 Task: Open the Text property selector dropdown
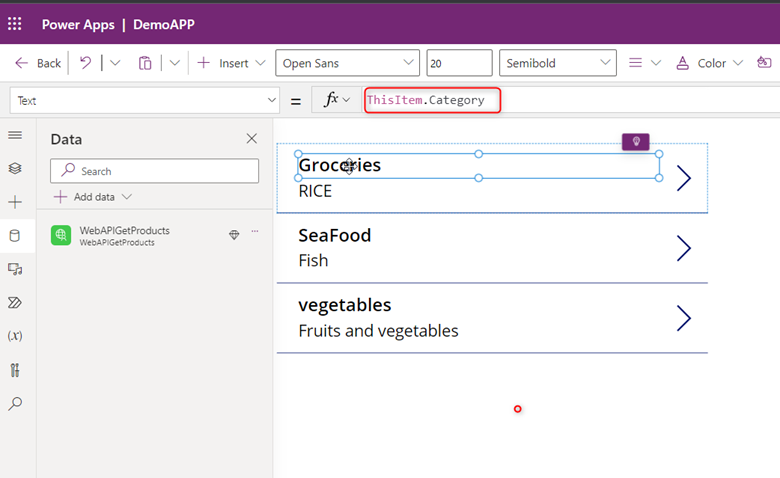[145, 100]
